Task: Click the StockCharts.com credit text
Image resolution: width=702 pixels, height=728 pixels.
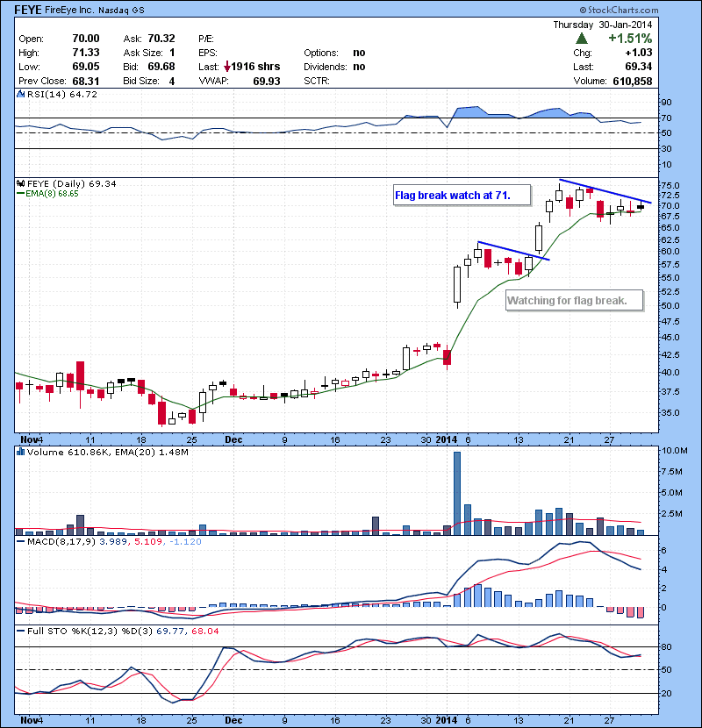Action: [619, 10]
